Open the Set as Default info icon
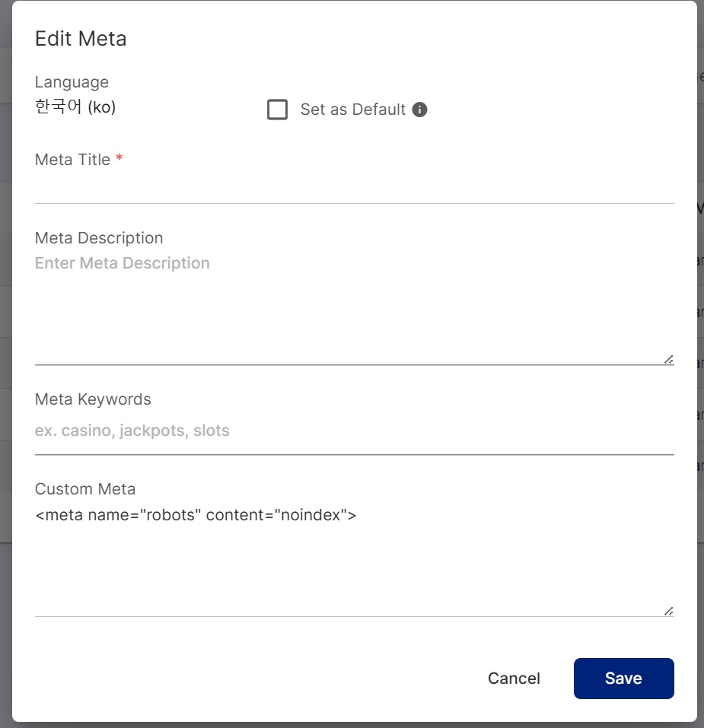This screenshot has width=704, height=728. point(420,110)
